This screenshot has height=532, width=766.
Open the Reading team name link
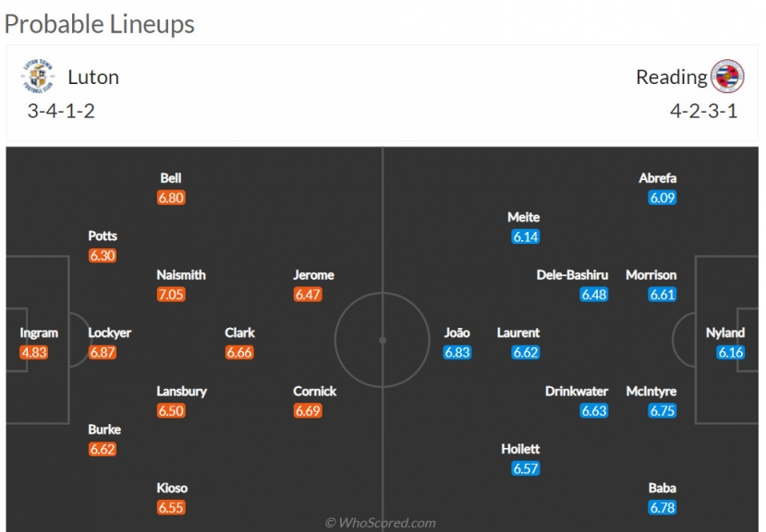tap(671, 78)
